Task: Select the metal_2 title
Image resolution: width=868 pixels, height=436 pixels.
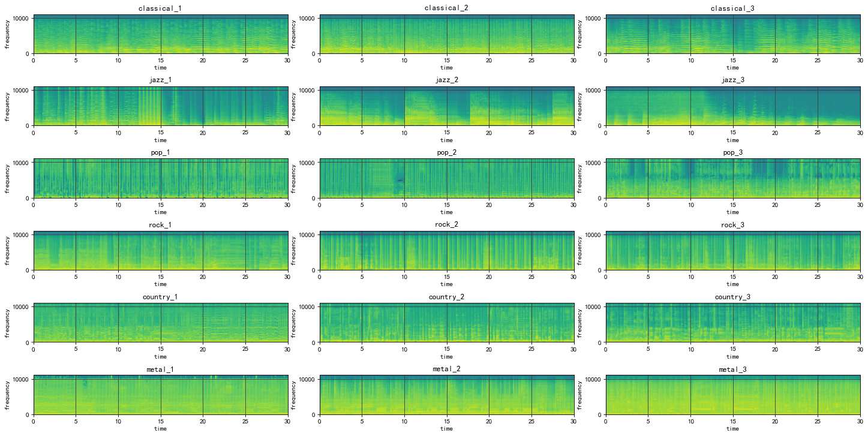Action: [446, 369]
